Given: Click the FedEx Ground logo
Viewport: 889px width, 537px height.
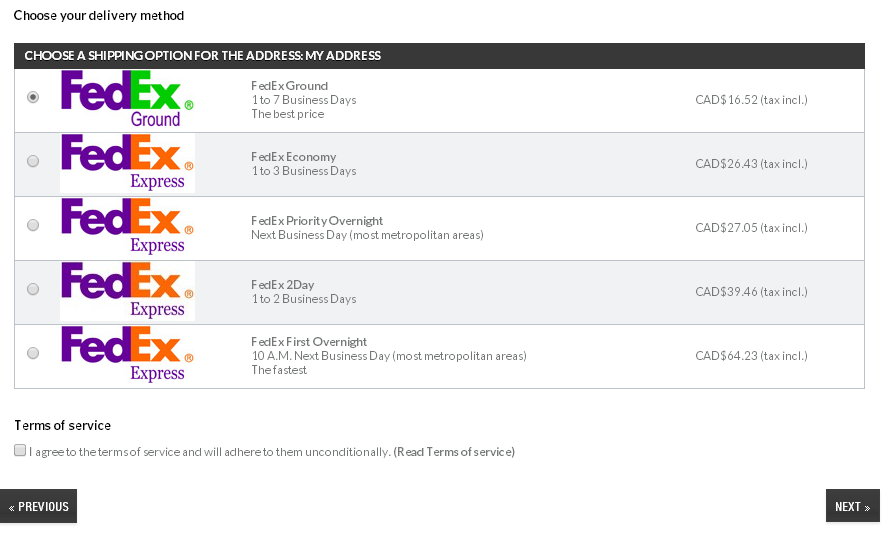Looking at the screenshot, I should pyautogui.click(x=127, y=99).
